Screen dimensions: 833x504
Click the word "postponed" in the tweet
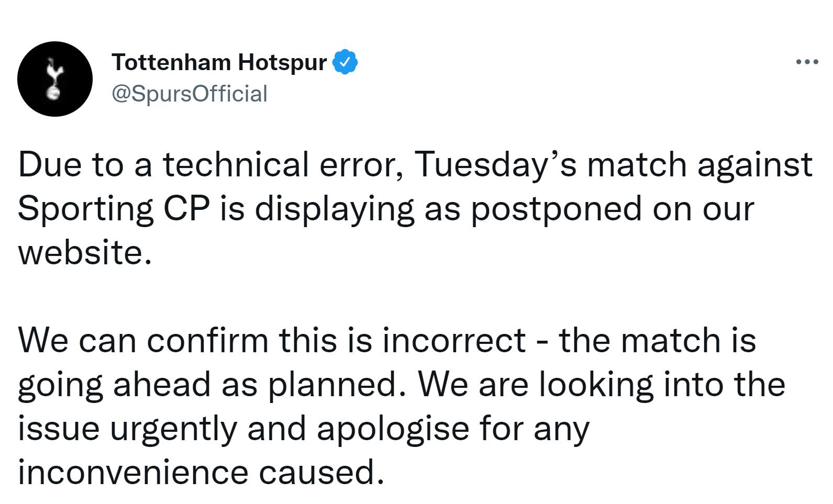556,209
